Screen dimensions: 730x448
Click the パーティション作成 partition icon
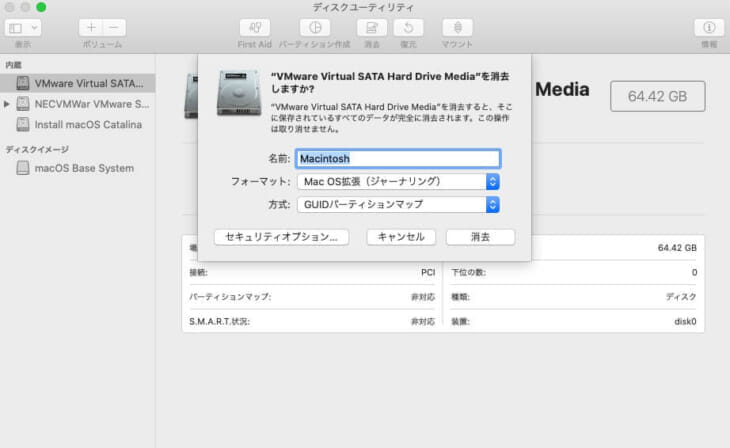tap(314, 28)
